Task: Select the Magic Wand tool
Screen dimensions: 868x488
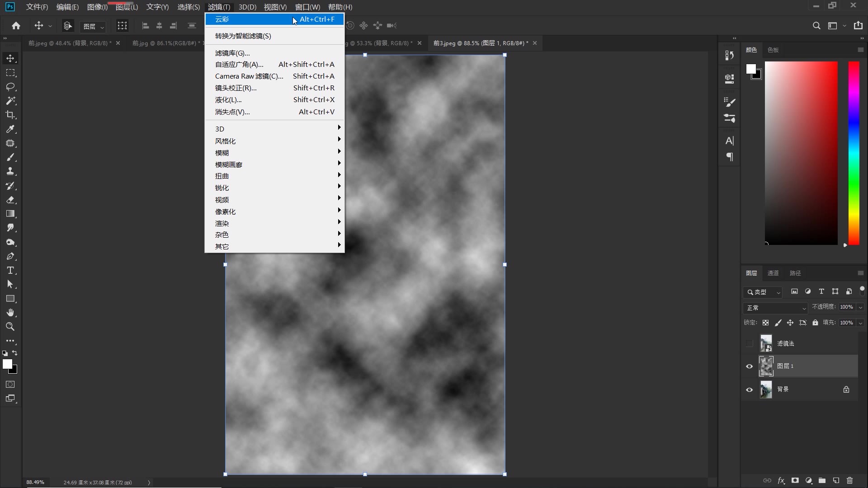Action: tap(10, 101)
